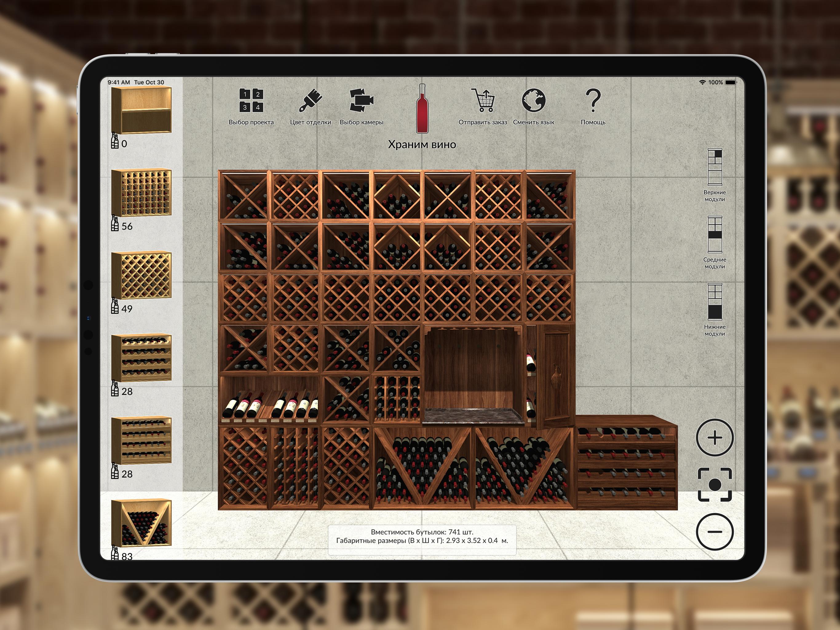
Task: Select the 49-bottle diamond lattice module thumbnail
Action: 141,275
